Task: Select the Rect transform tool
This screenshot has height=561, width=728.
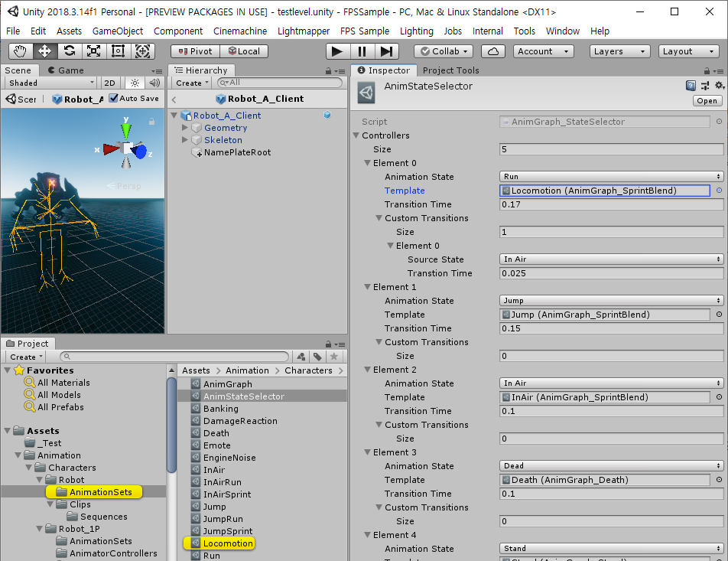Action: tap(118, 51)
